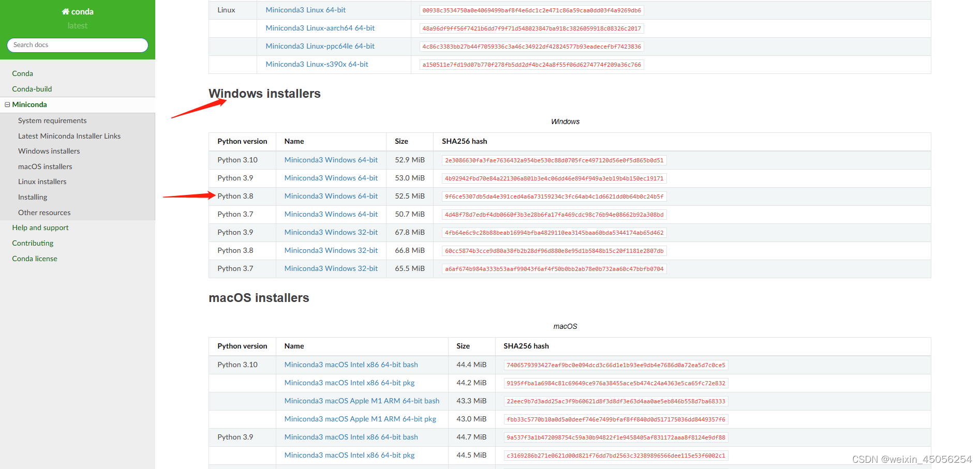Select SHA256 hash starting with 9f6ce5307
The height and width of the screenshot is (469, 980).
[554, 196]
